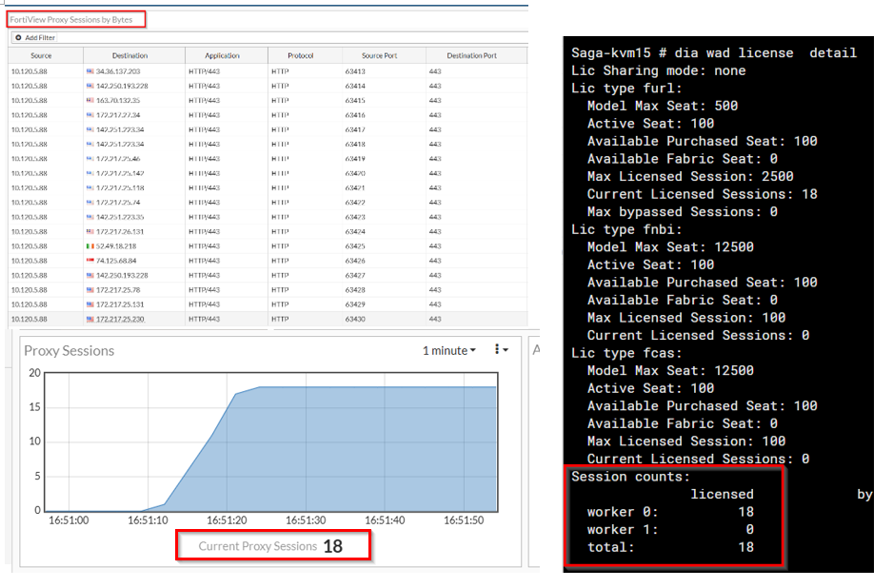Click the Current Proxy Sessions 18 value
The width and height of the screenshot is (893, 588).
pos(332,546)
